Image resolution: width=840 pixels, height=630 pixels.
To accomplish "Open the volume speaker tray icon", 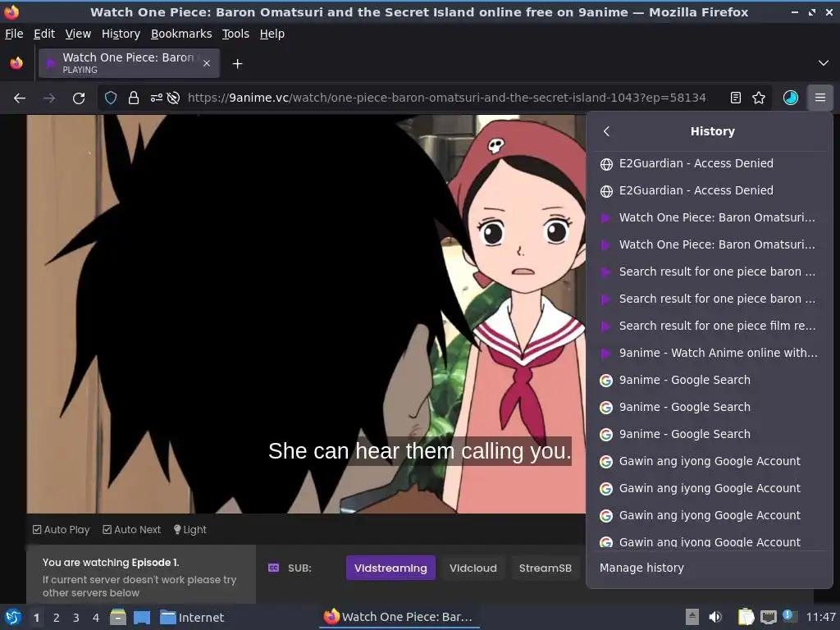I will pyautogui.click(x=715, y=617).
